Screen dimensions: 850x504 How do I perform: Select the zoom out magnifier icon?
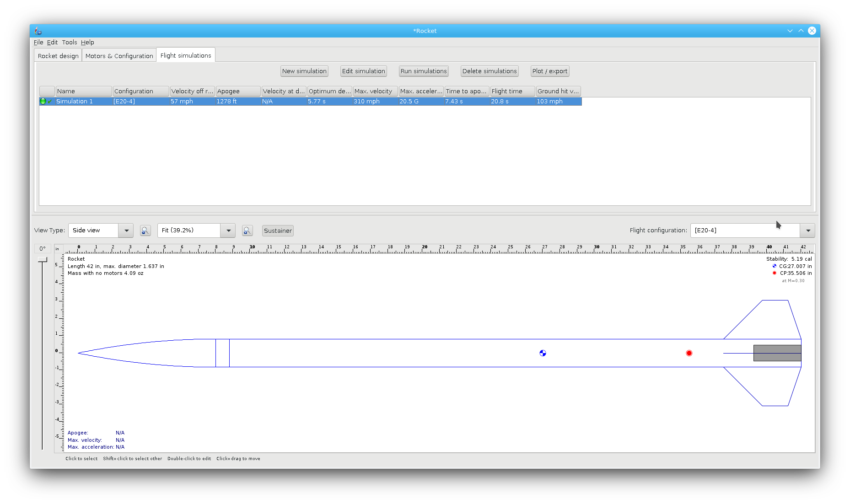[145, 230]
